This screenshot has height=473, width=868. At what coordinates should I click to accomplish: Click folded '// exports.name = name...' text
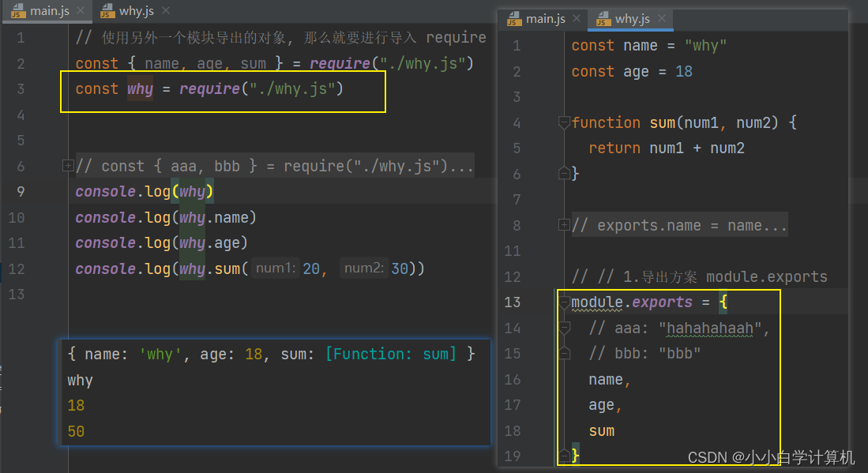[x=679, y=225]
